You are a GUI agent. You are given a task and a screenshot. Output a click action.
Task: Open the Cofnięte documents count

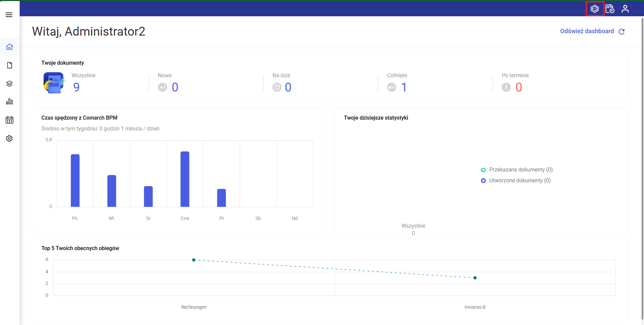(x=404, y=87)
